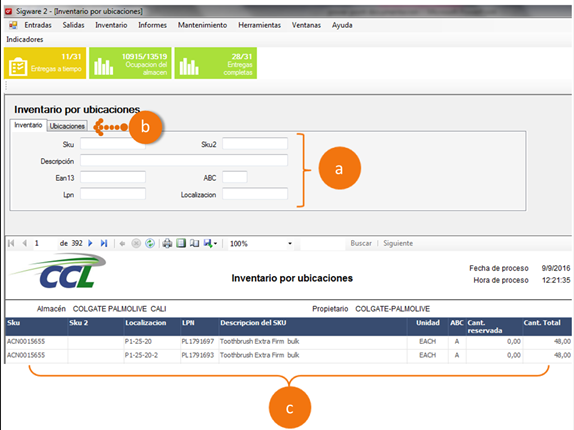The image size is (574, 430).
Task: Click the Ean13 input field
Action: 113,177
